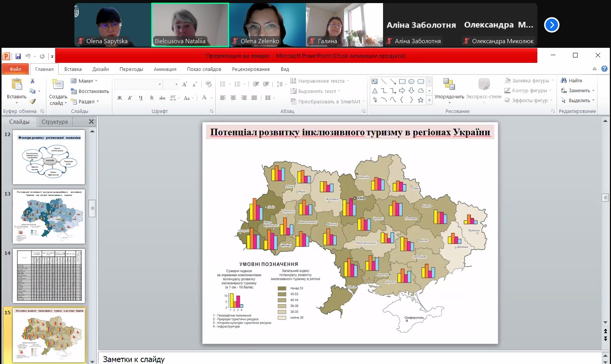Toggle align text right
This screenshot has width=611, height=364.
click(x=244, y=98)
